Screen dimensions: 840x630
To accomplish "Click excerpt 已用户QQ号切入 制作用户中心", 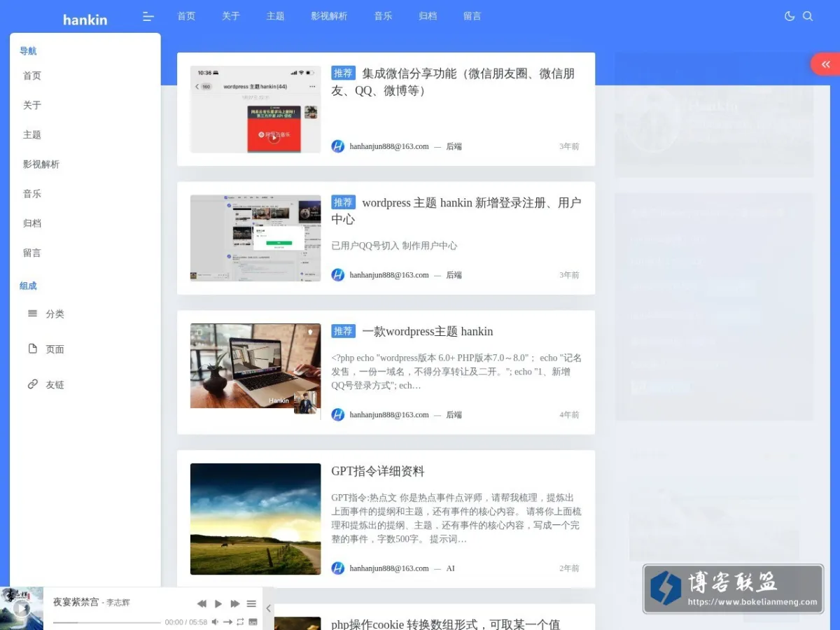I will (394, 246).
